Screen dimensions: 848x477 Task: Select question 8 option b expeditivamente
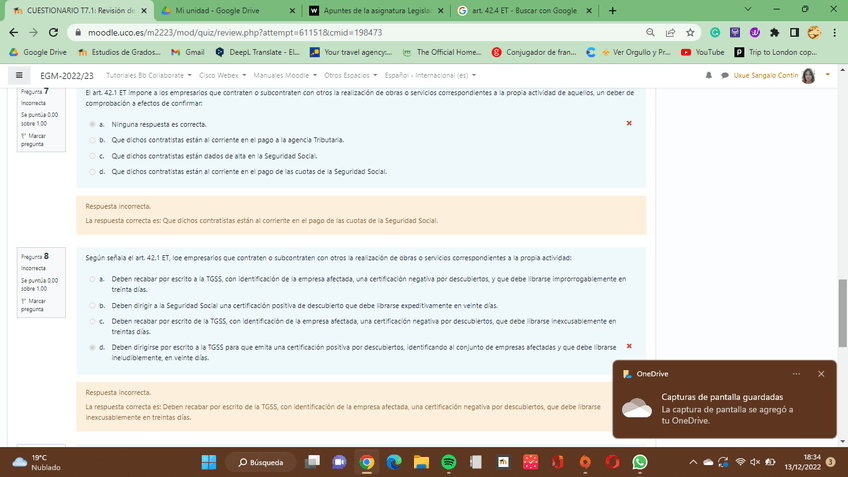92,306
